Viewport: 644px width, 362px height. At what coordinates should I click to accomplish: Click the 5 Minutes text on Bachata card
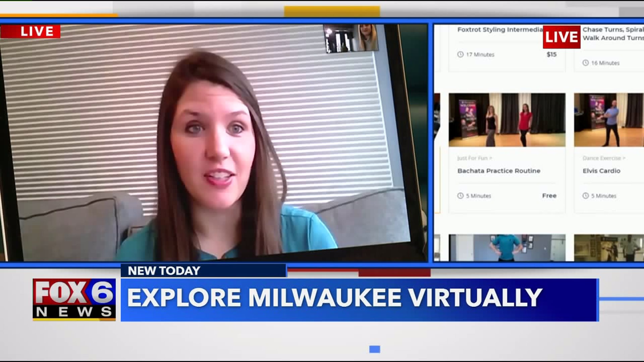[478, 196]
